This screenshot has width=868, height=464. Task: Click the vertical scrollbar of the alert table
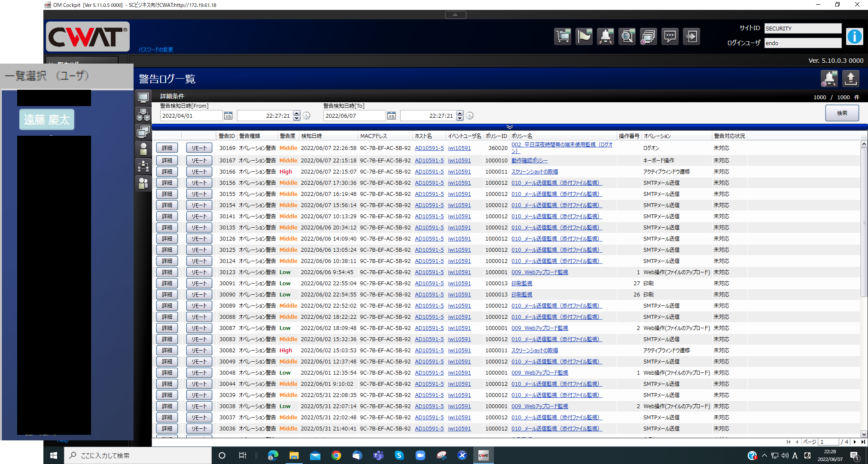pos(864,223)
